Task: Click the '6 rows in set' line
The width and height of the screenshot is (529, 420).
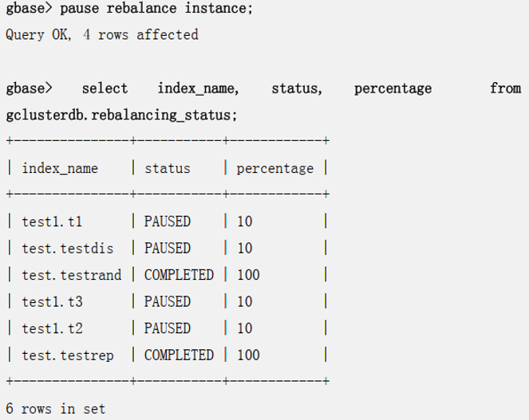Action: [55, 409]
